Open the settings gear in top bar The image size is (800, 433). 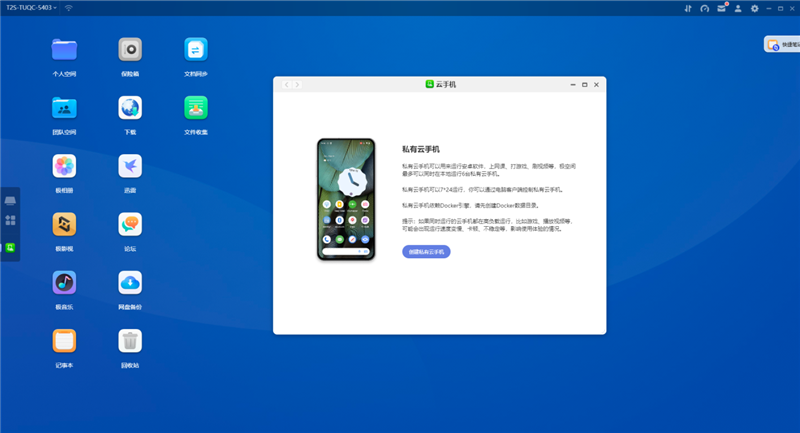(x=755, y=8)
